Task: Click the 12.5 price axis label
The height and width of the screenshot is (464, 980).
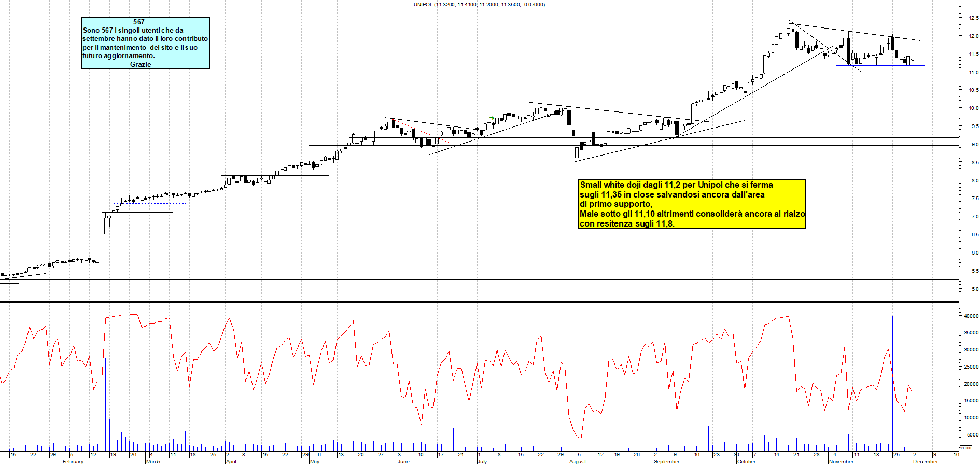Action: click(x=974, y=18)
